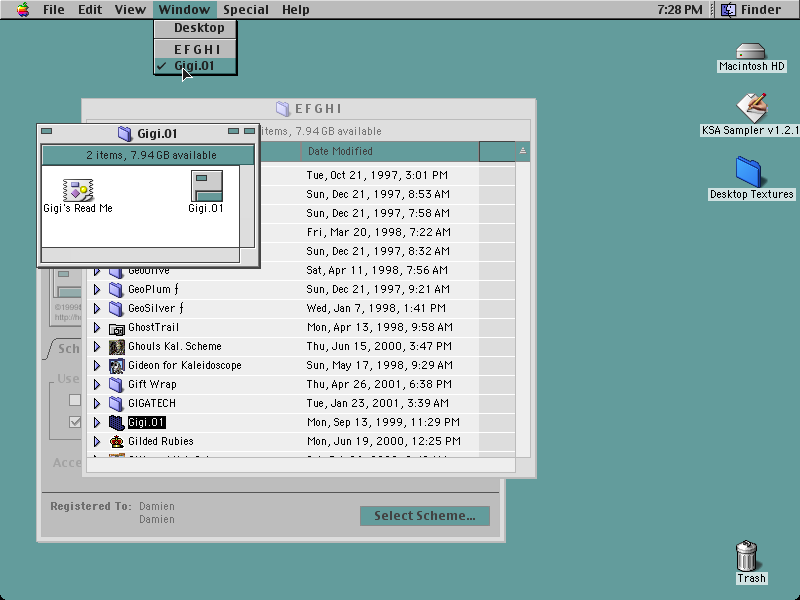Select the Ghouls Kal. Scheme name

point(175,346)
